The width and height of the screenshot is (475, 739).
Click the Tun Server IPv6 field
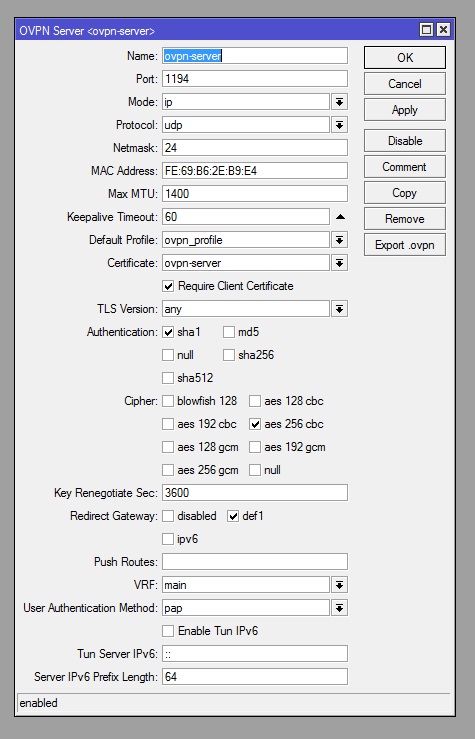click(255, 654)
